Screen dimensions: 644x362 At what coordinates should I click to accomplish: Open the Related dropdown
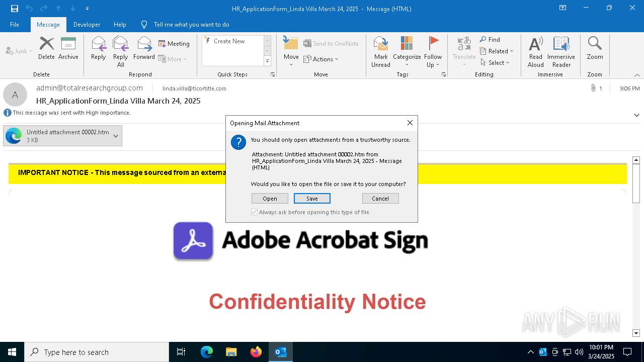click(497, 51)
